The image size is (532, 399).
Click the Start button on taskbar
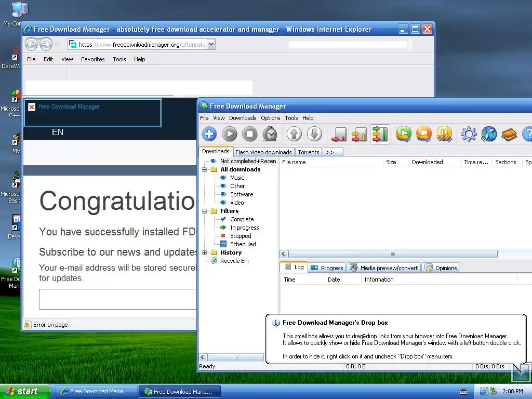tap(25, 391)
